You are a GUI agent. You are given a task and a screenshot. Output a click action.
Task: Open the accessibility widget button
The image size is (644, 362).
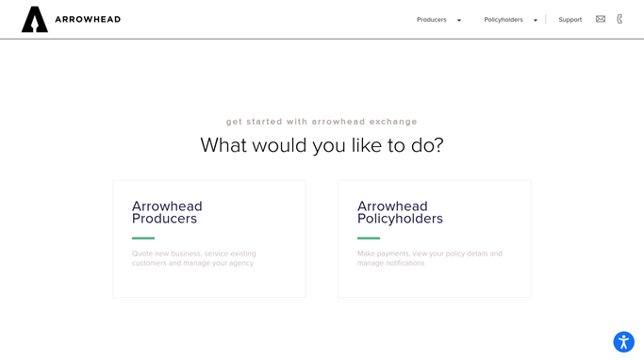(624, 342)
